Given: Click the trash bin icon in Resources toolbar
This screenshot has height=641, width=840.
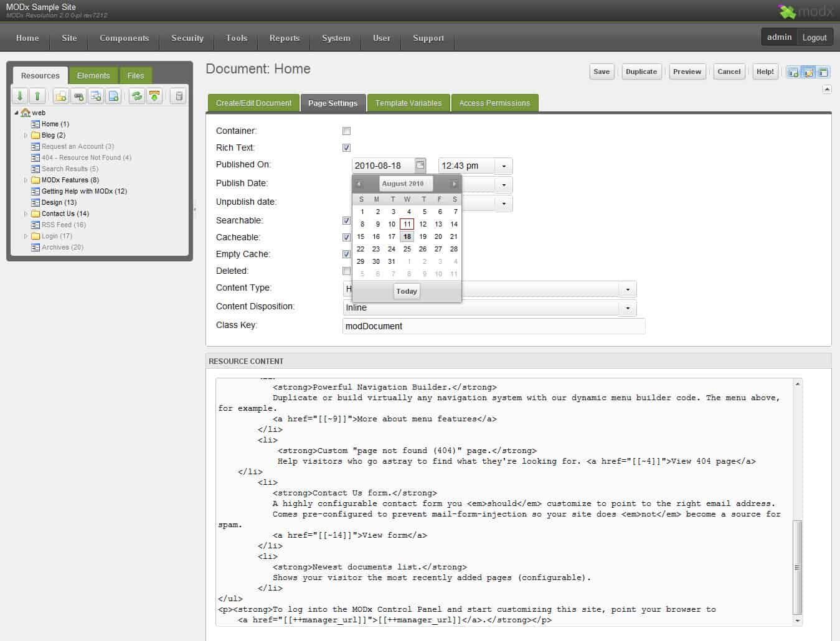Looking at the screenshot, I should tap(179, 96).
